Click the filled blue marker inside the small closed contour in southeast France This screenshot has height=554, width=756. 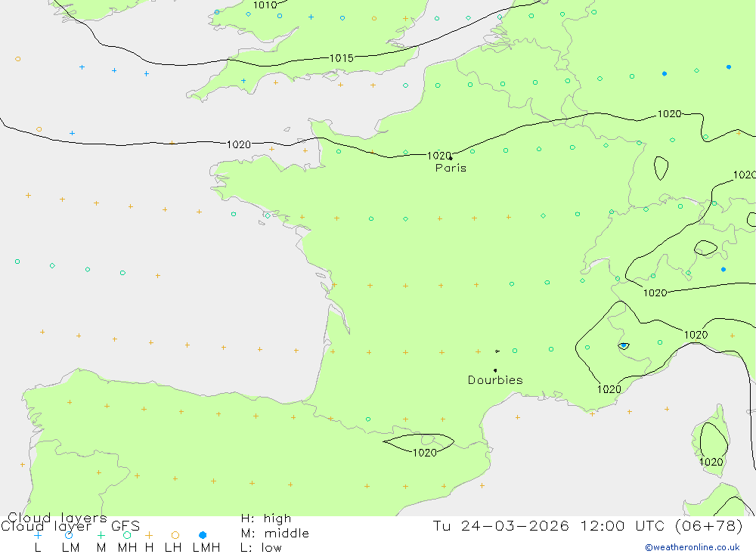[x=624, y=345]
